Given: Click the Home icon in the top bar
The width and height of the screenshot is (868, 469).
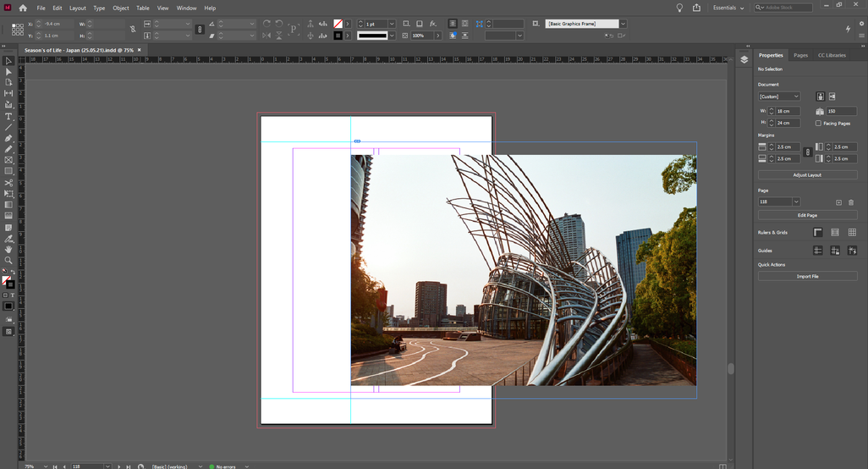Looking at the screenshot, I should (23, 8).
